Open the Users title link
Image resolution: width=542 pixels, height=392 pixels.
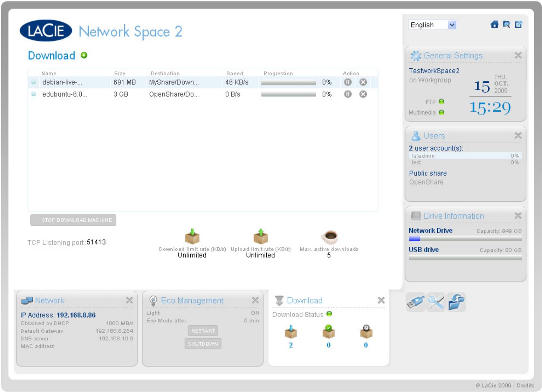pos(434,136)
